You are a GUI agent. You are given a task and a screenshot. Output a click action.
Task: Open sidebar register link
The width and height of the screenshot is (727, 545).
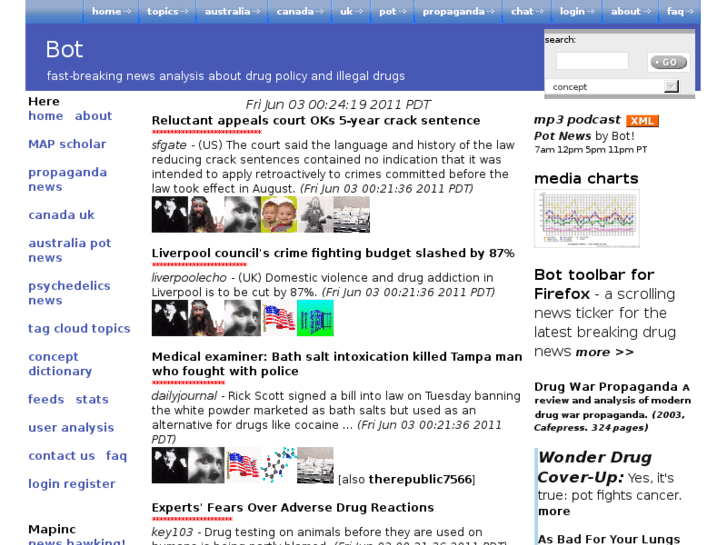coord(90,484)
